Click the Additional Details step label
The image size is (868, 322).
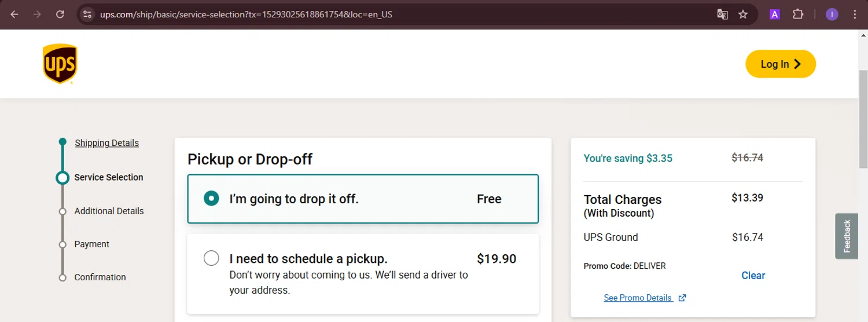[109, 211]
